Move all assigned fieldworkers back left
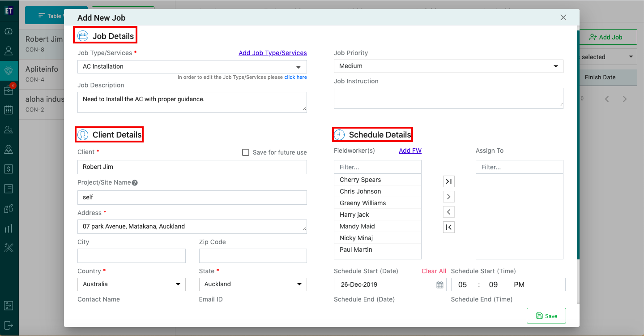 coord(448,227)
